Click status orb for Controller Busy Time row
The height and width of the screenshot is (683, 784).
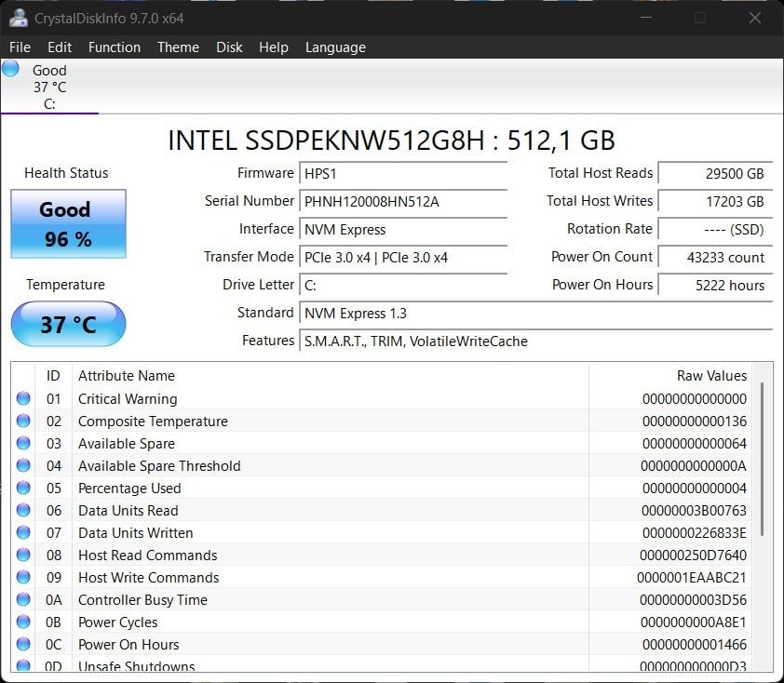(23, 599)
